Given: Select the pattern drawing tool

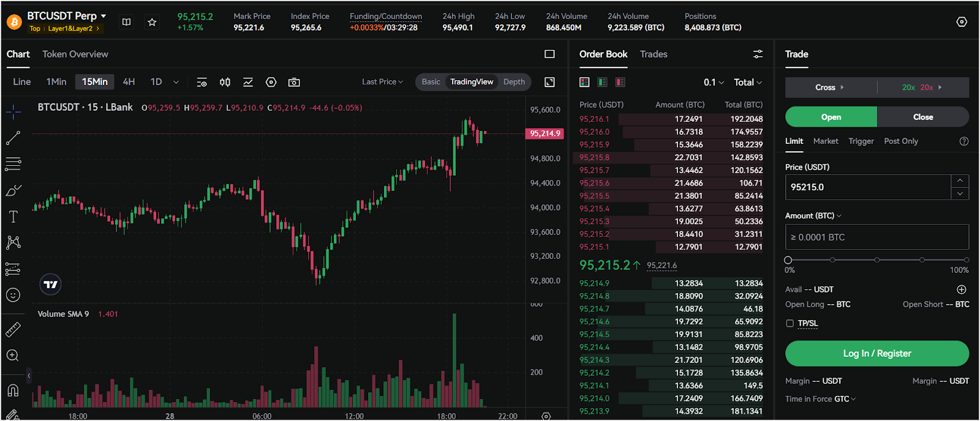Looking at the screenshot, I should pos(13,242).
